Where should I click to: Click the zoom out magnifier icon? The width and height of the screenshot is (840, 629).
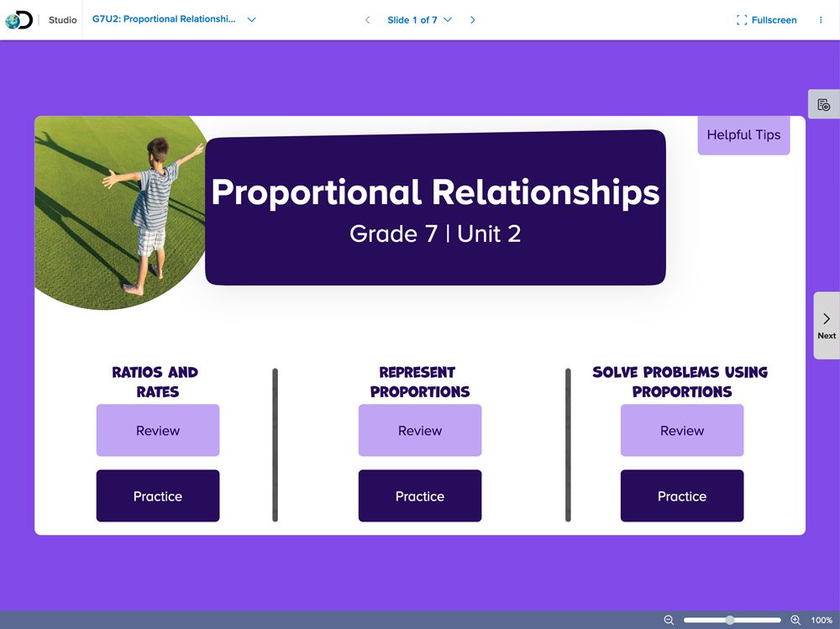pos(669,620)
